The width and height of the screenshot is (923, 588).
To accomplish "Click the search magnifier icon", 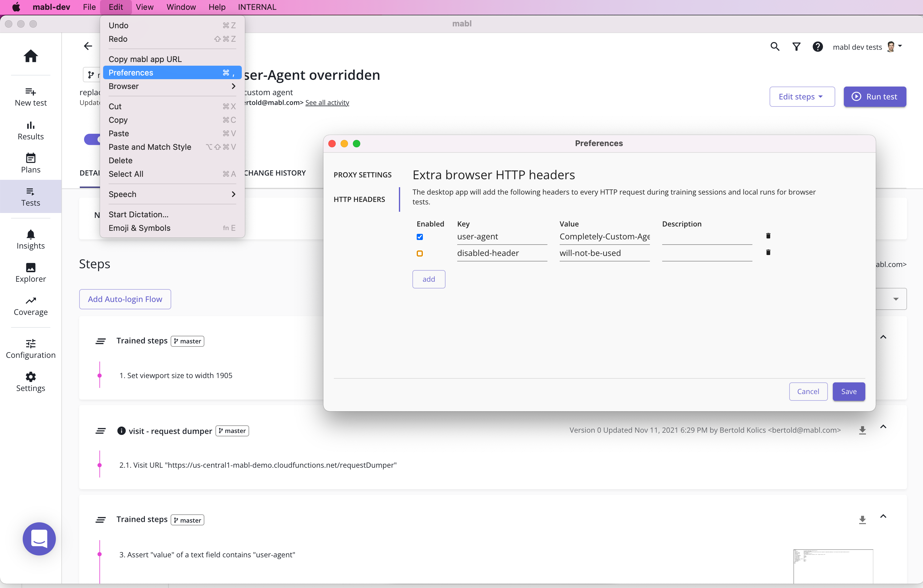I will [775, 47].
